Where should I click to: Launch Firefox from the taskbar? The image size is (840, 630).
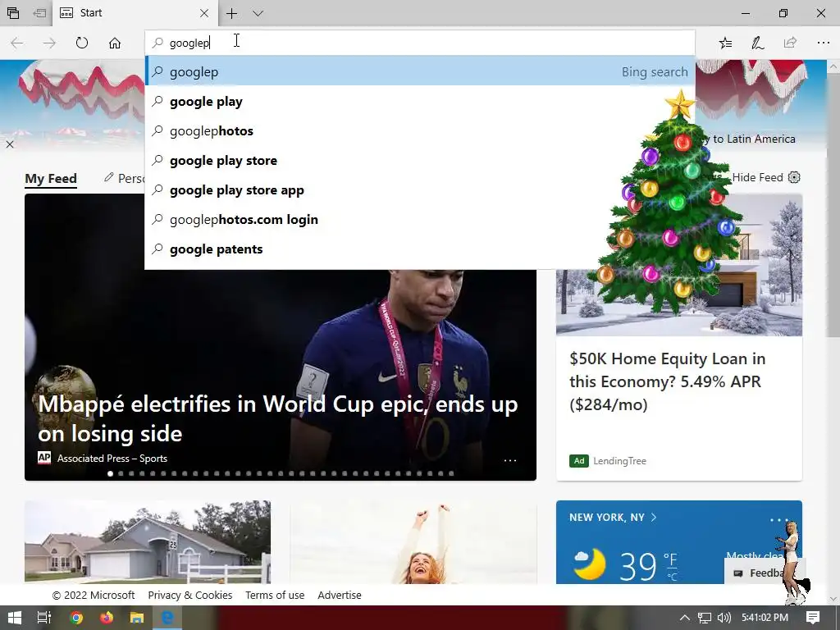(107, 618)
